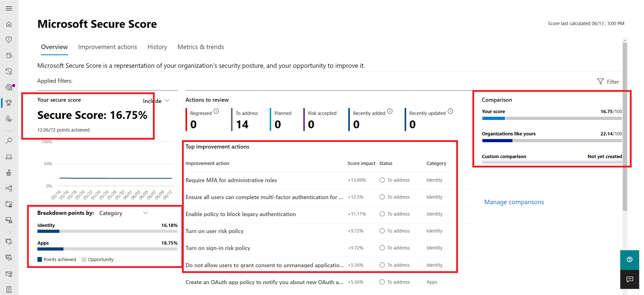Click the Secure Score trophy icon

[9, 103]
